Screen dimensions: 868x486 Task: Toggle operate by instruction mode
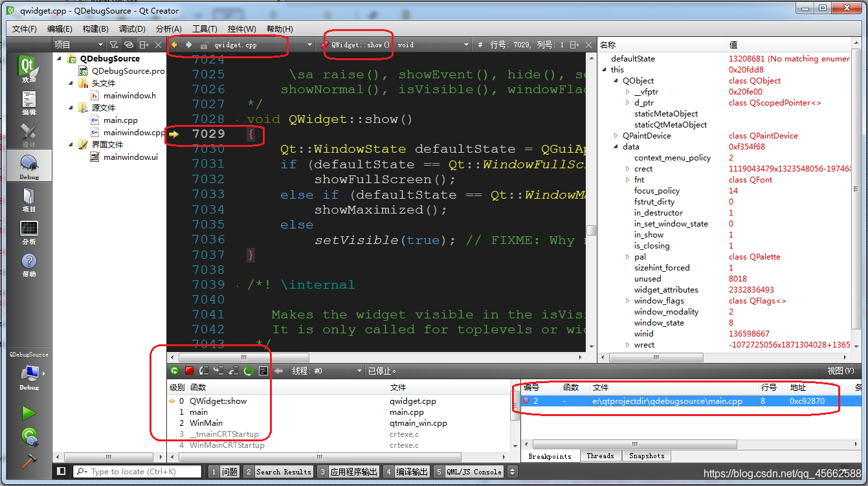263,371
